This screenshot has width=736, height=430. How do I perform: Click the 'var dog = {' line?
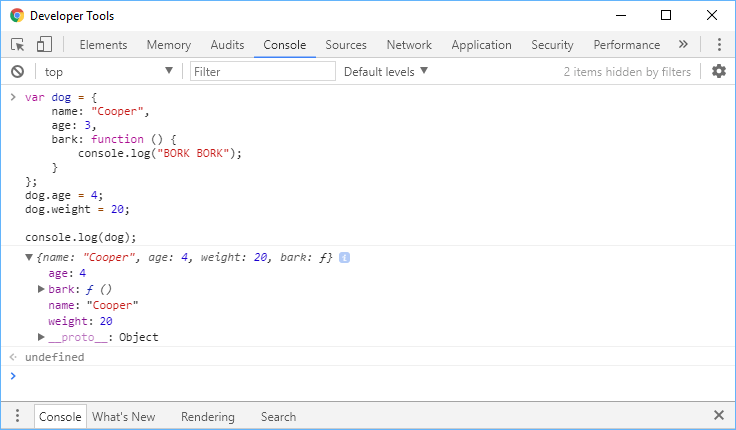click(61, 97)
